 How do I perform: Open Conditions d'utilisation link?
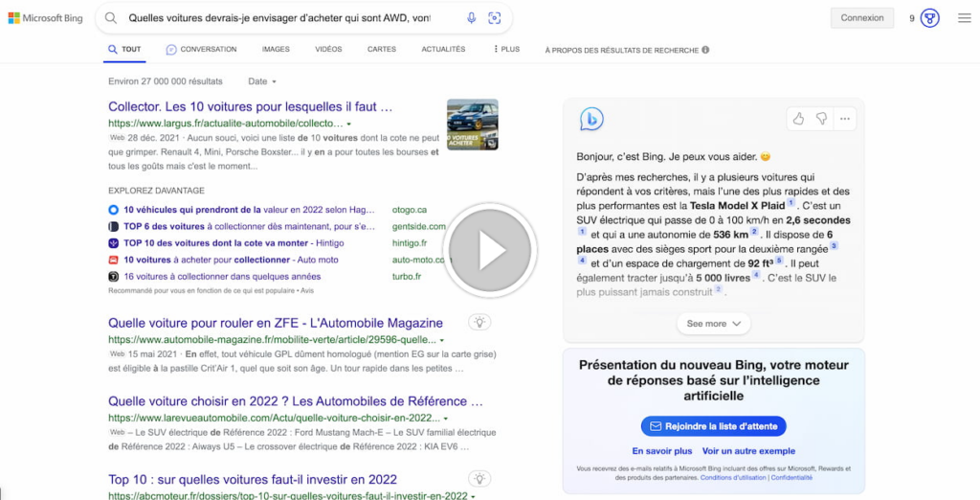(x=732, y=477)
